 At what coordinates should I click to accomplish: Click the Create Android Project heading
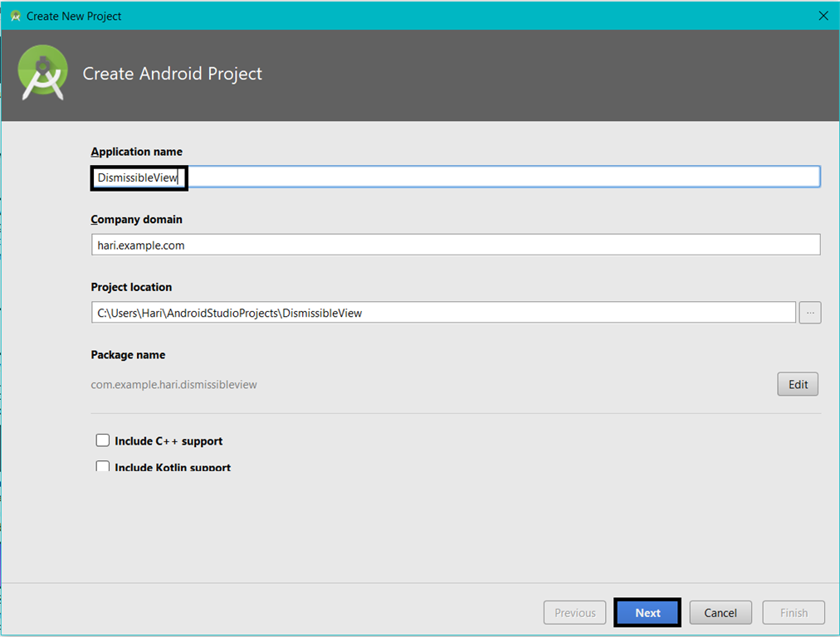(x=173, y=73)
